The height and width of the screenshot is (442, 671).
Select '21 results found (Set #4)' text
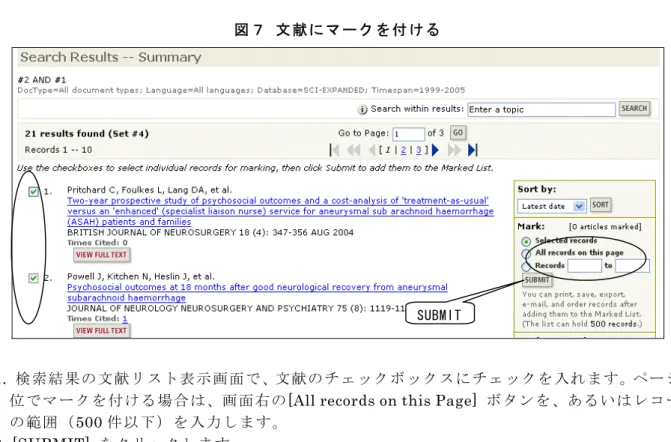pos(87,133)
